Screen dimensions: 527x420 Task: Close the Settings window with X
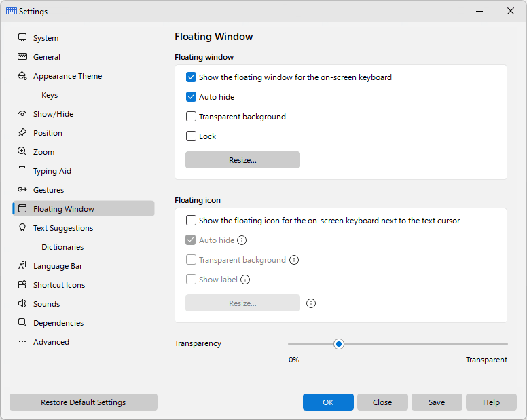point(511,11)
